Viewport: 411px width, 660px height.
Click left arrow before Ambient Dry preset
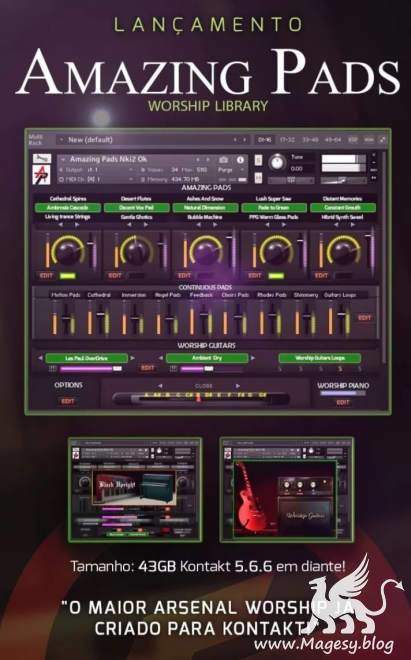160,358
